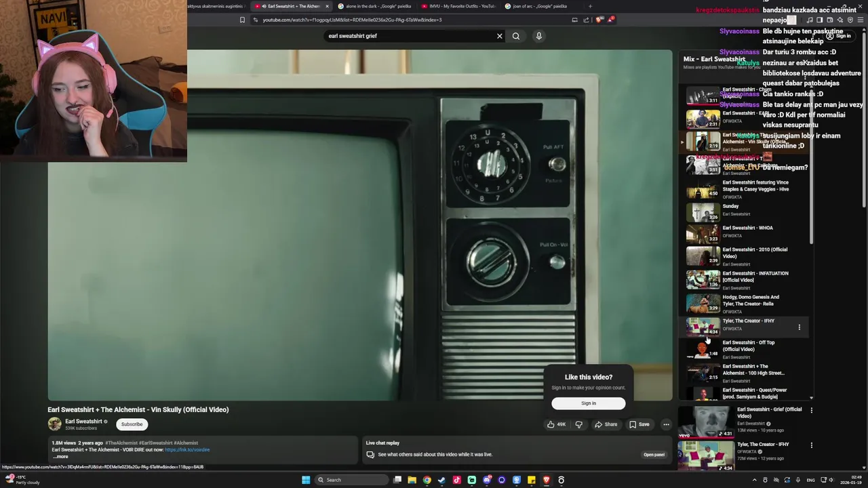
Task: Open the link.to/voirdire link
Action: [x=187, y=449]
